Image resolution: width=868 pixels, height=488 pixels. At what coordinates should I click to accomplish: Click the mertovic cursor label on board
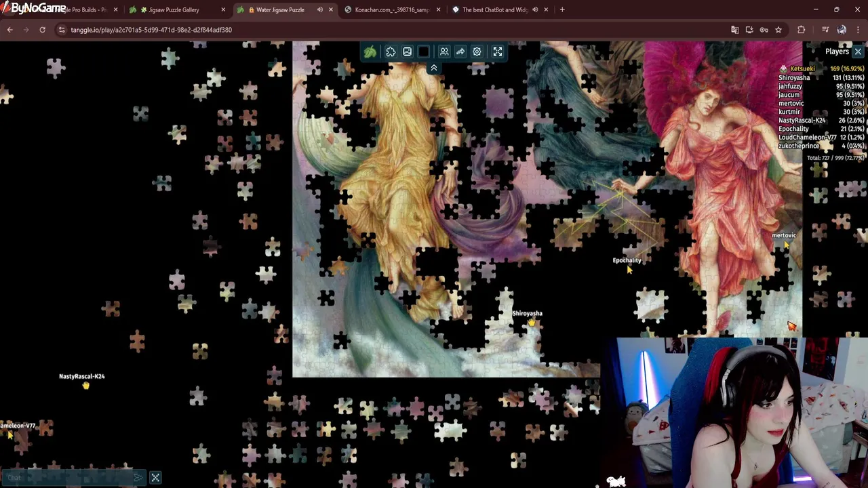click(x=784, y=235)
